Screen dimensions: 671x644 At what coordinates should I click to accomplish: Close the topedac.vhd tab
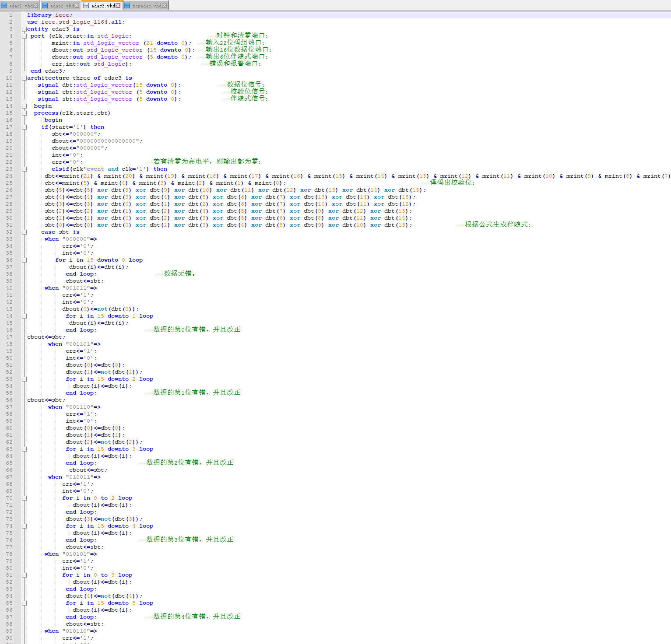coord(165,6)
